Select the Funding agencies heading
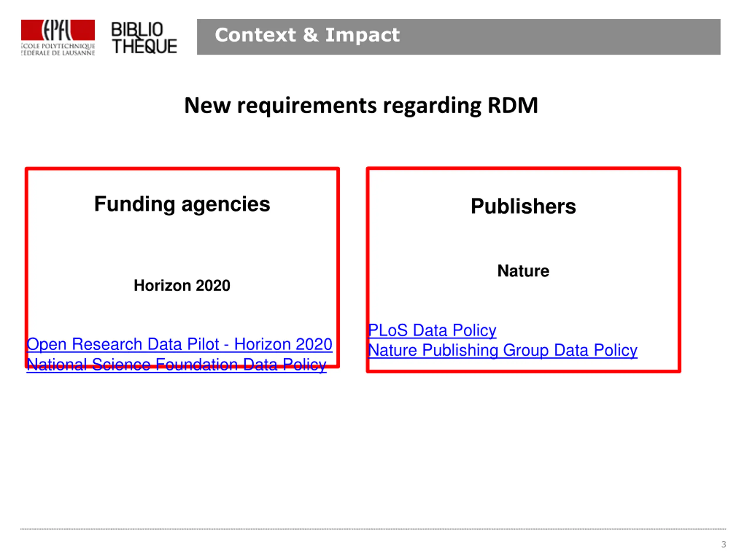This screenshot has height=560, width=747. (182, 204)
